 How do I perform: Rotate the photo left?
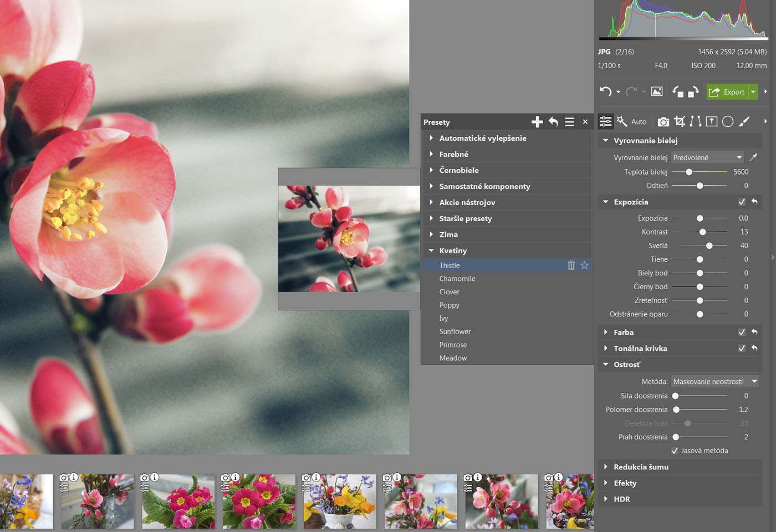[678, 91]
